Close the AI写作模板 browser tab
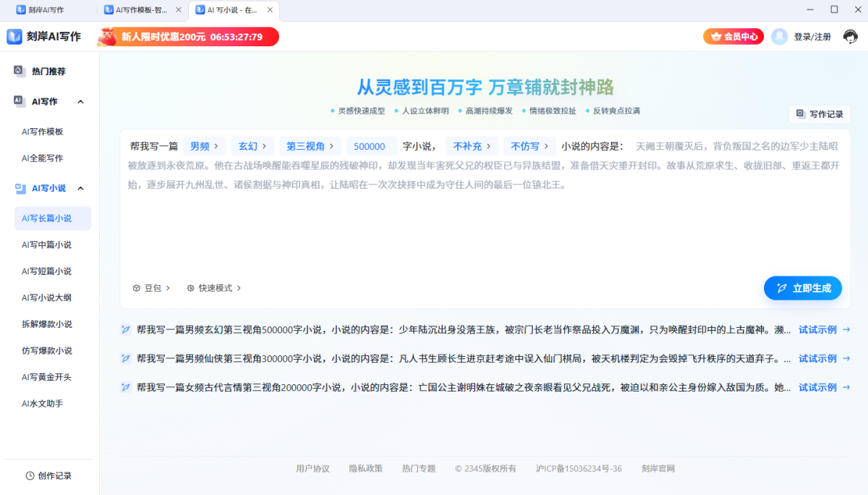This screenshot has height=495, width=868. click(x=179, y=10)
